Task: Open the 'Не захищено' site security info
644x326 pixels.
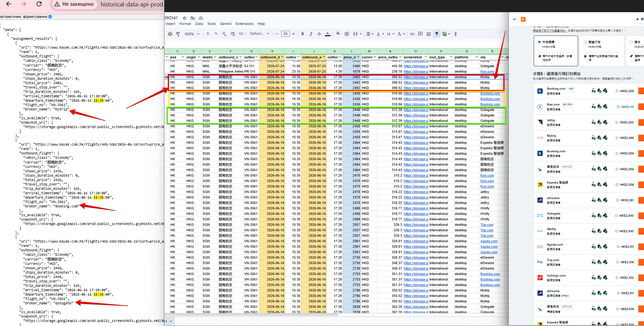Action: click(x=74, y=4)
